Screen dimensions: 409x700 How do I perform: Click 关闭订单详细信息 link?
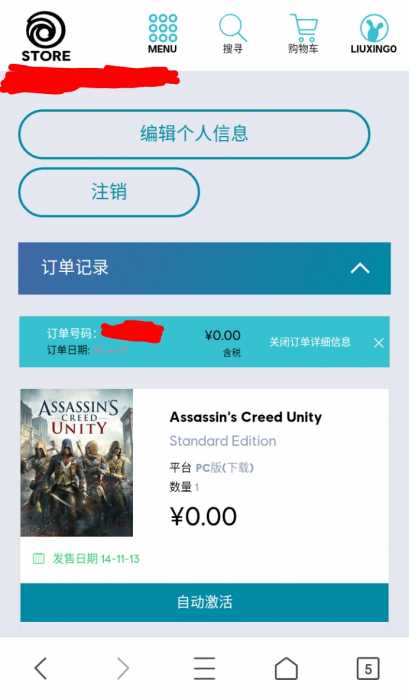tap(309, 342)
